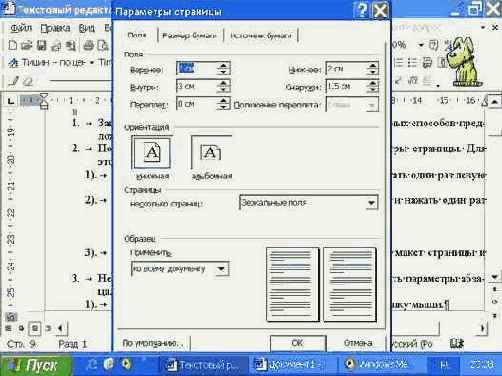
Task: Click the numbered list toolbar icon
Action: [x=398, y=62]
